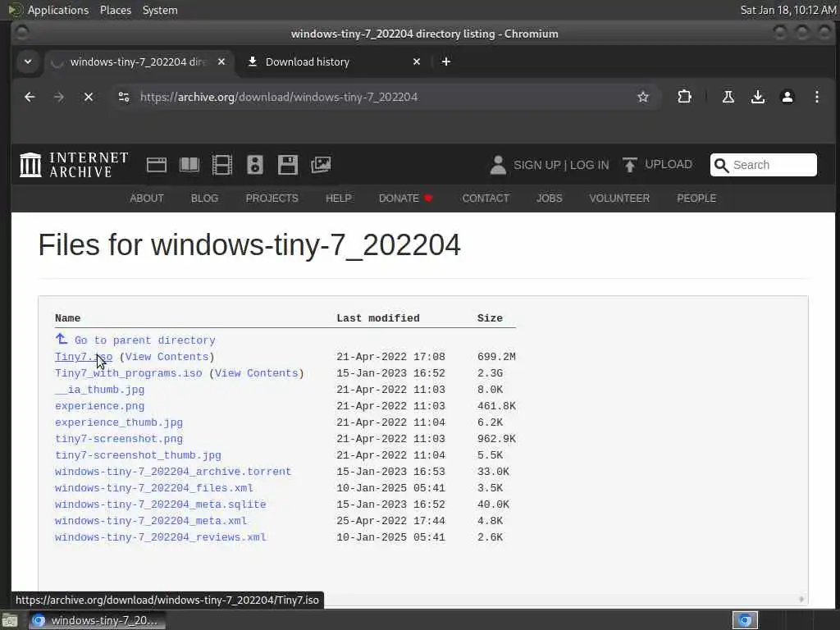Bookmark this page with the star
This screenshot has width=840, height=630.
click(x=643, y=97)
